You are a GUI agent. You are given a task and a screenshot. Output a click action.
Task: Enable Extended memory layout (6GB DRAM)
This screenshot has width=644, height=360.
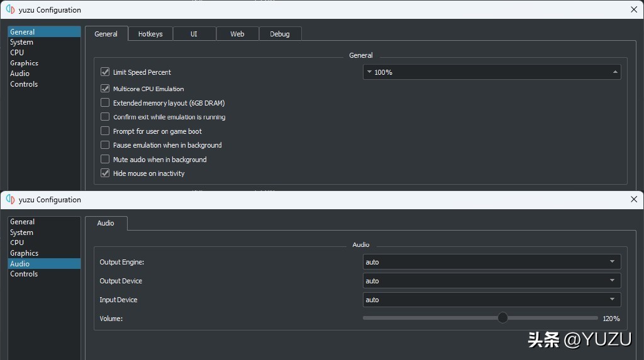click(105, 102)
